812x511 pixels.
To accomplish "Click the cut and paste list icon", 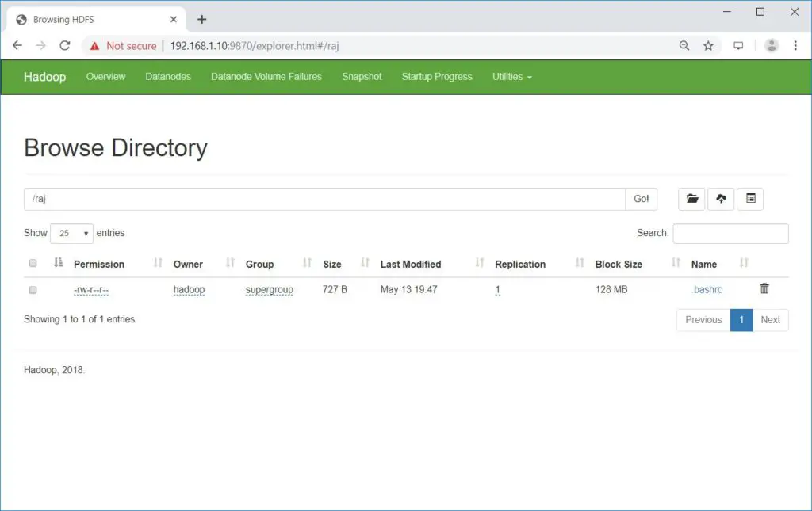I will click(750, 199).
